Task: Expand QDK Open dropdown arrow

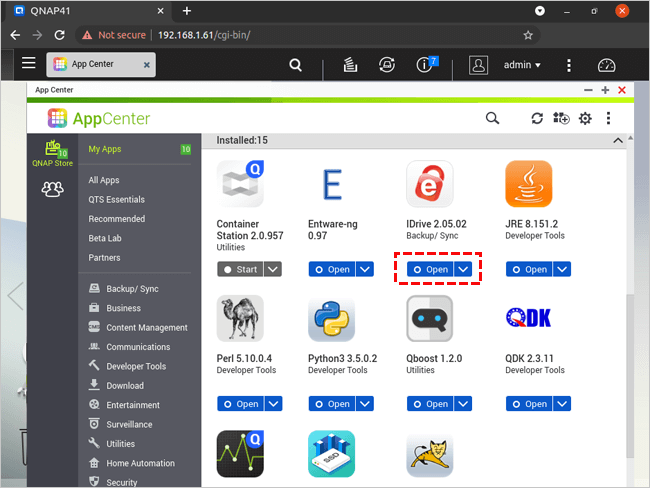Action: (x=562, y=403)
